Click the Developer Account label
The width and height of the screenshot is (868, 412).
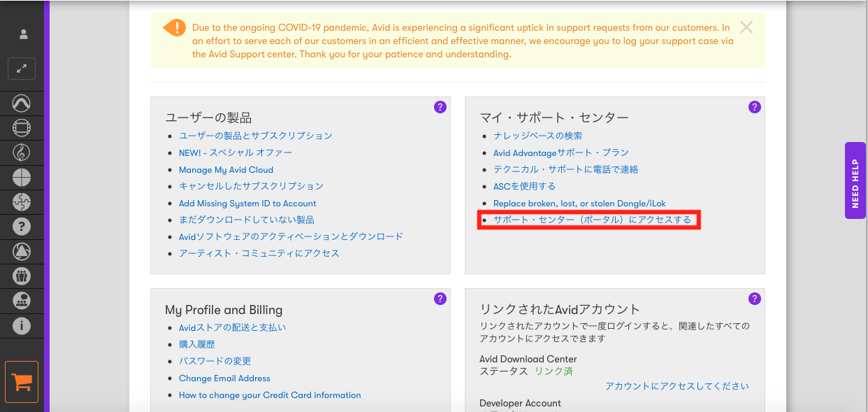click(520, 404)
